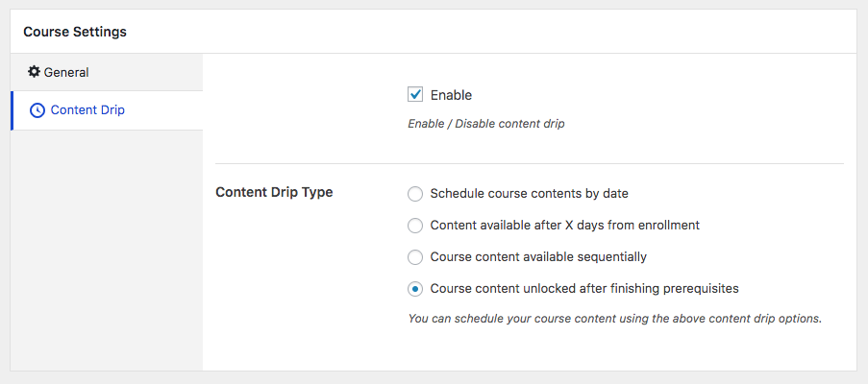
Task: Click the Schedule course contents by date label
Action: pos(529,194)
